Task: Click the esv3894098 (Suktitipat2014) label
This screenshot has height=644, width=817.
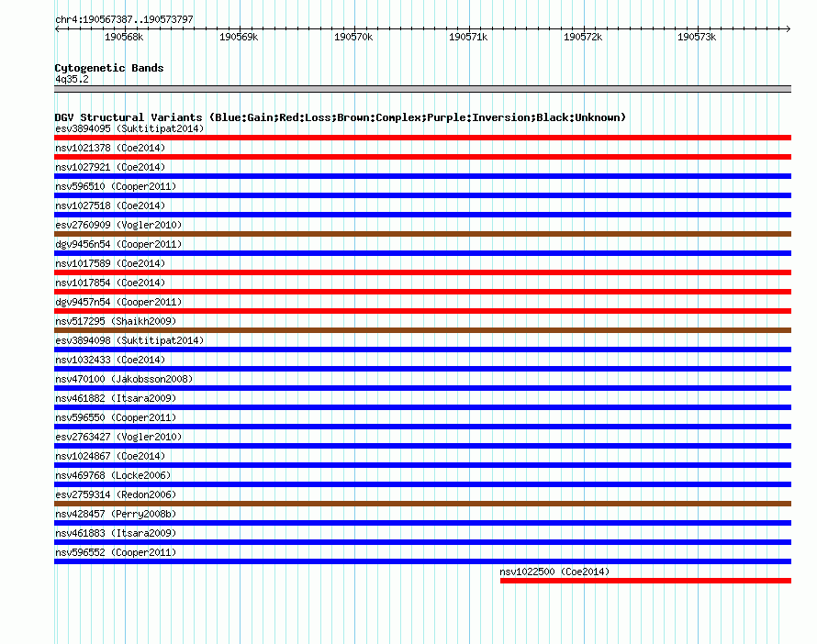Action: click(x=129, y=340)
